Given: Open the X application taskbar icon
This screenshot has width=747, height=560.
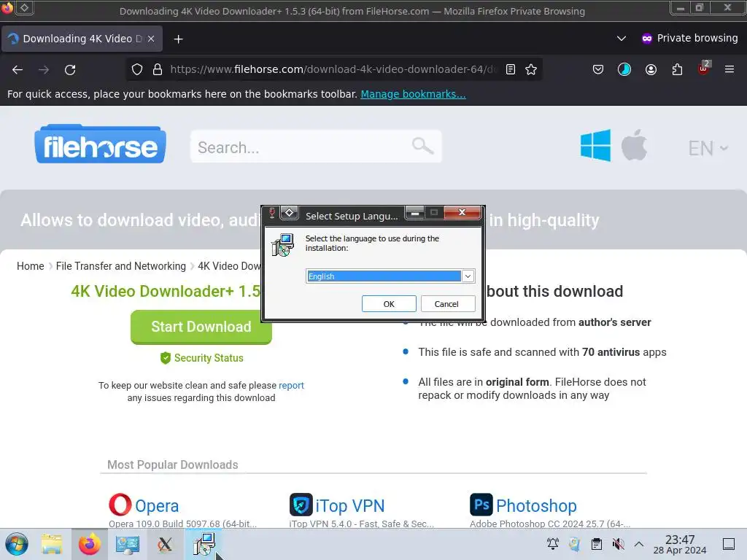Looking at the screenshot, I should click(x=165, y=544).
